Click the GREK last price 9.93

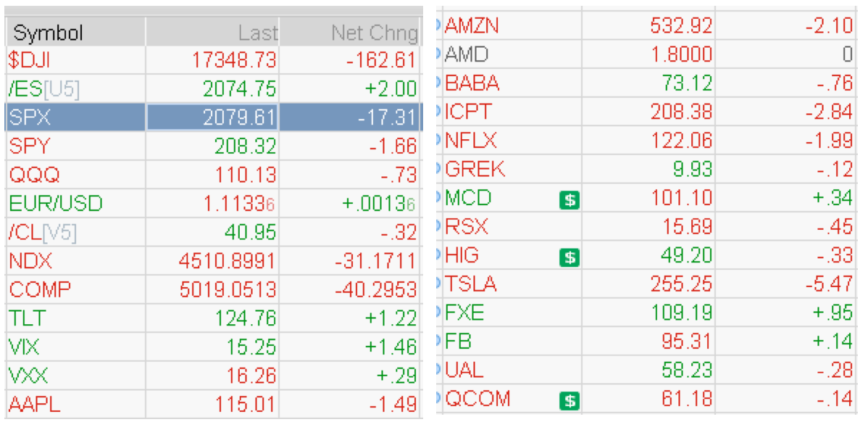tap(693, 170)
